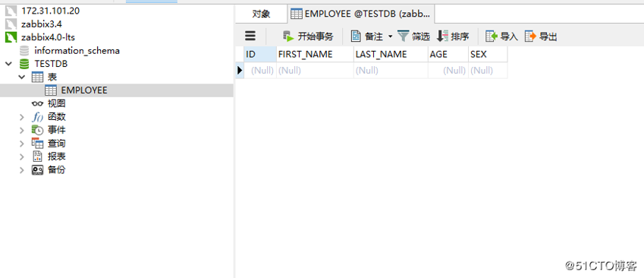Collapse the 表 tables node
The width and height of the screenshot is (644, 278).
click(x=21, y=77)
